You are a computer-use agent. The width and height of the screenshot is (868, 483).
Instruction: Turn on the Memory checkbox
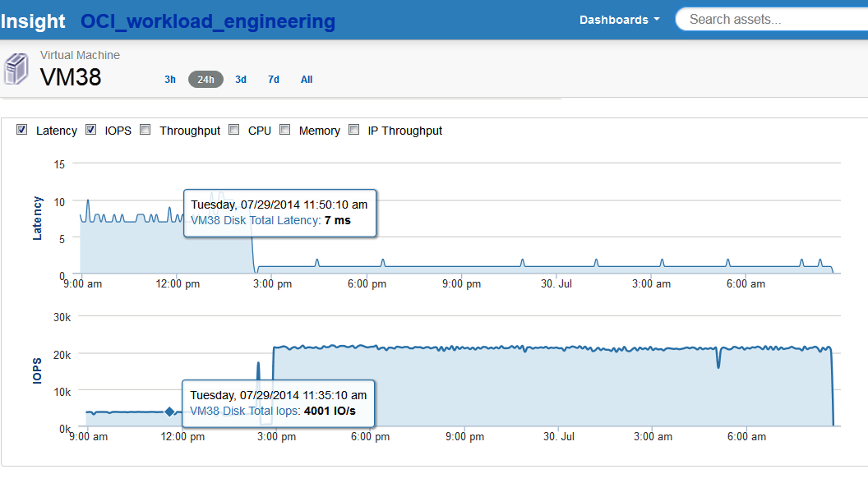[285, 130]
